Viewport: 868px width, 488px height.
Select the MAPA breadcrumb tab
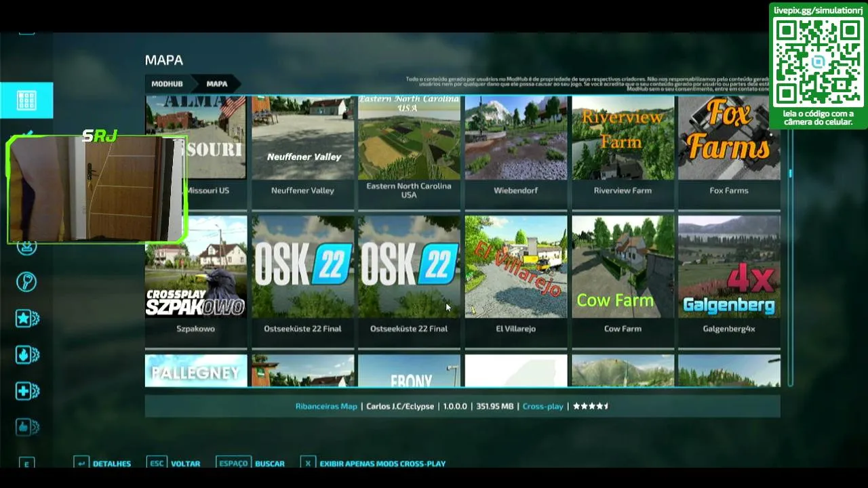(217, 84)
